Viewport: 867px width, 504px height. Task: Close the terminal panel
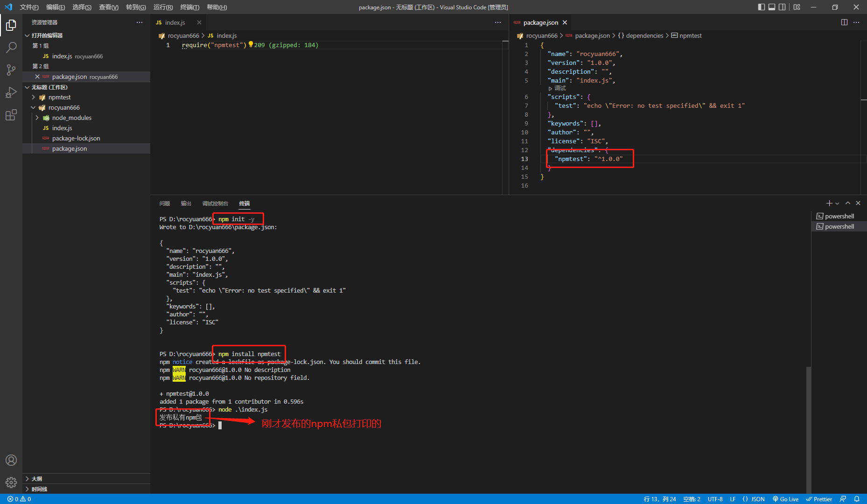(x=858, y=203)
